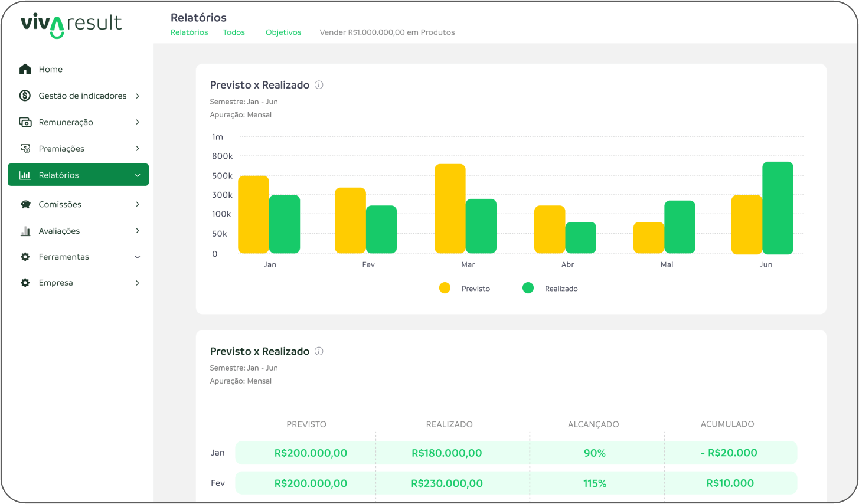
Task: Switch to the Objetivos breadcrumb tab
Action: (x=283, y=32)
